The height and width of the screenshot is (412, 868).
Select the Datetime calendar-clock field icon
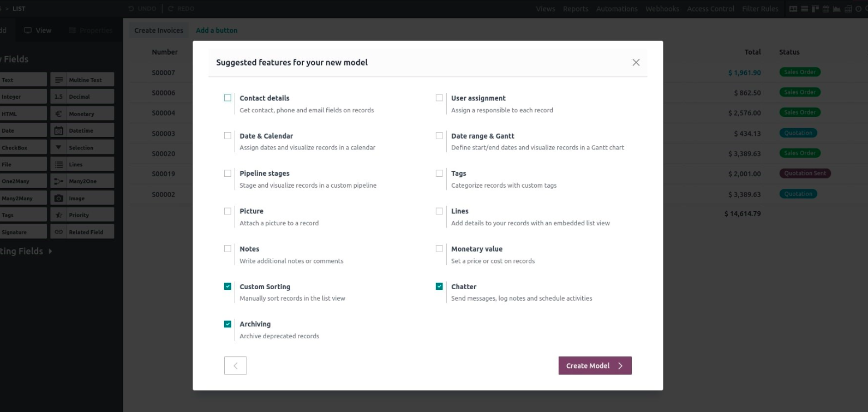pyautogui.click(x=59, y=130)
